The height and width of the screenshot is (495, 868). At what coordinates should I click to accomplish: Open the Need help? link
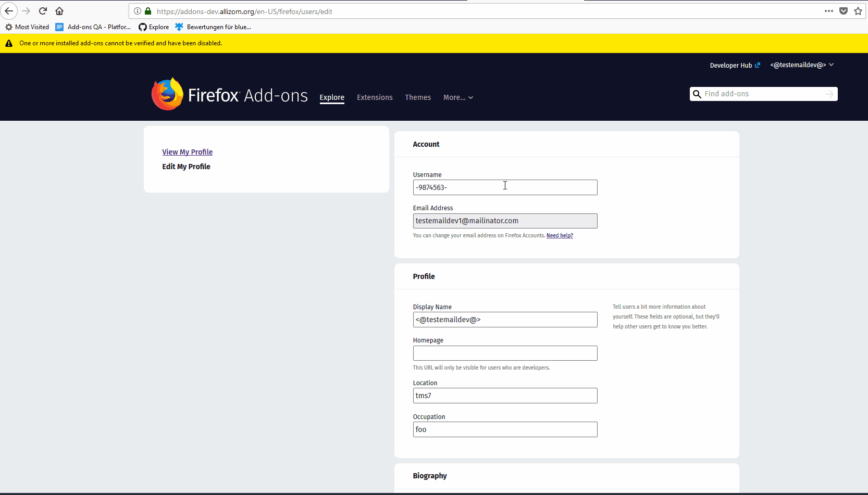tap(560, 235)
